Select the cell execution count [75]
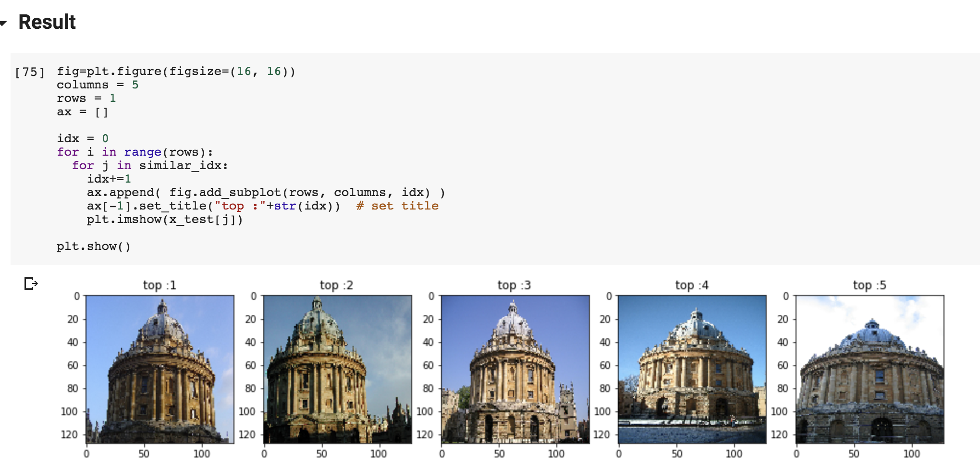Image resolution: width=980 pixels, height=469 pixels. (x=30, y=71)
